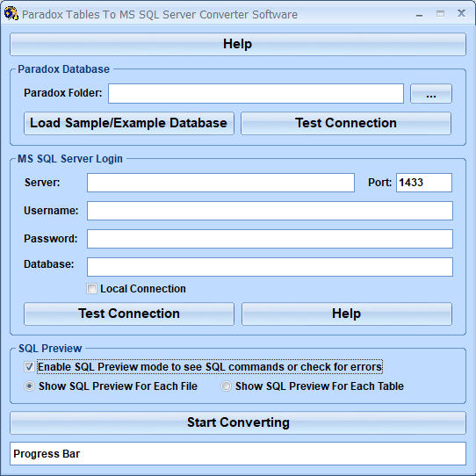Click the Username input field
Screen dimensions: 476x476
coord(270,211)
